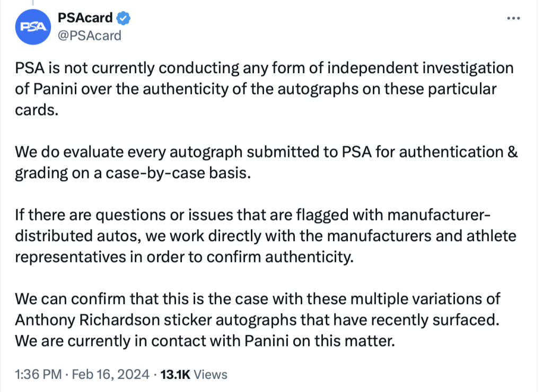This screenshot has width=543, height=392.
Task: Click the blue verified checkmark badge
Action: pos(123,18)
